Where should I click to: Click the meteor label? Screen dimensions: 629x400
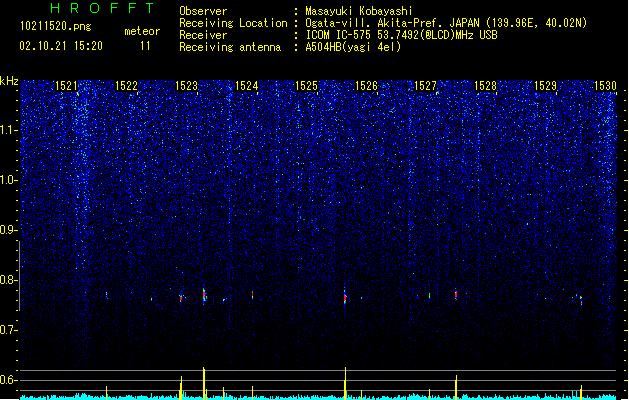(142, 31)
